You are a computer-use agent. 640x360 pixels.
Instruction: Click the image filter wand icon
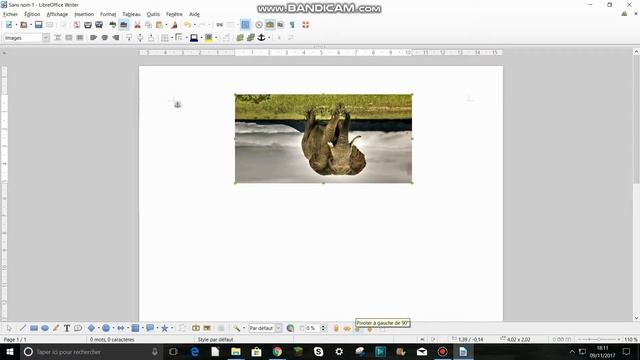coord(236,328)
